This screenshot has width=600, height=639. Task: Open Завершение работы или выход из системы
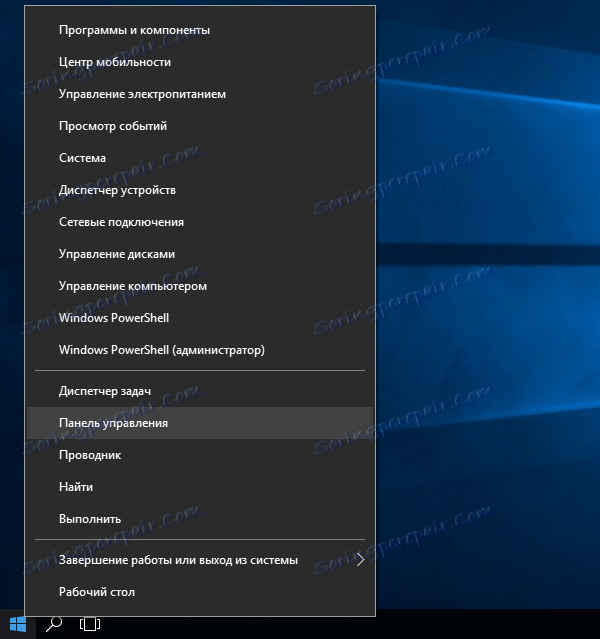tap(200, 560)
